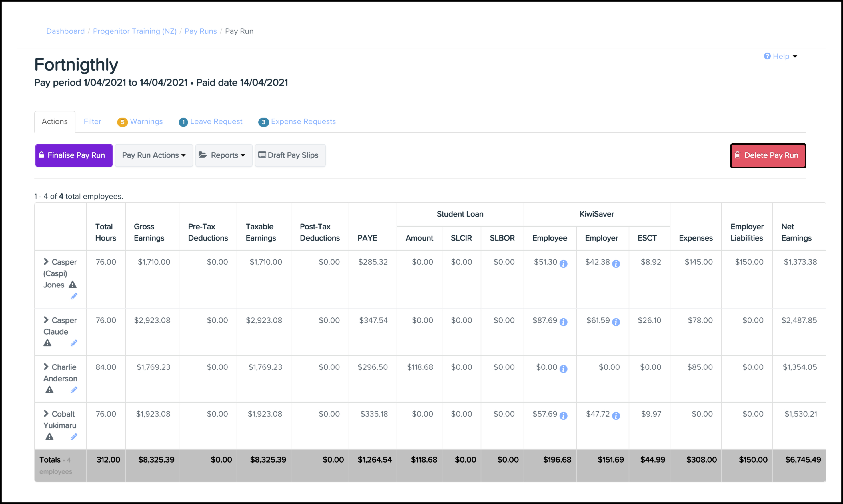Expand Charlie Anderson pay details
The height and width of the screenshot is (504, 843).
click(46, 367)
